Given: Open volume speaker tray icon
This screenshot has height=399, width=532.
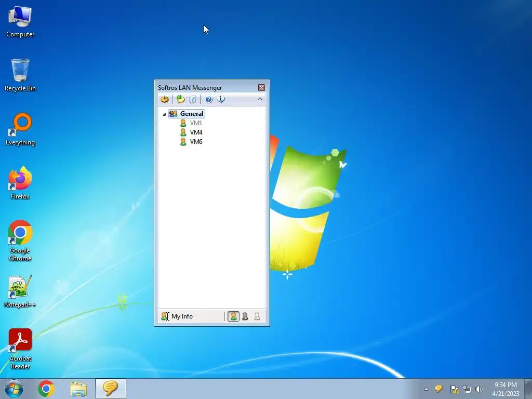Looking at the screenshot, I should [x=479, y=389].
